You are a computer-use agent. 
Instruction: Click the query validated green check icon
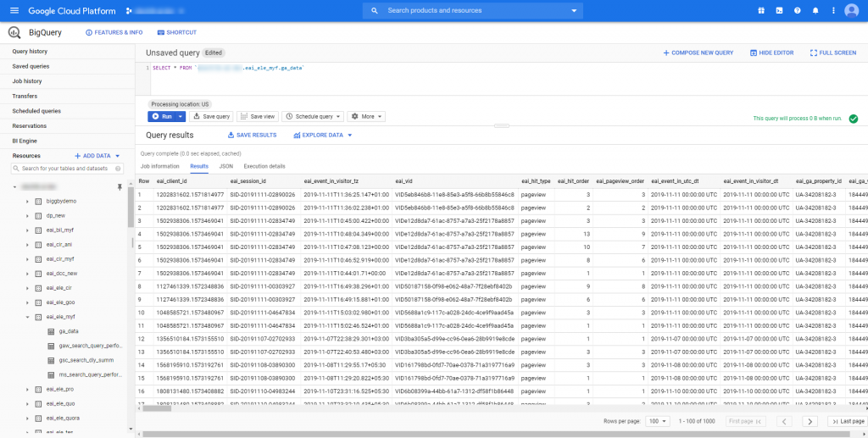tap(853, 119)
